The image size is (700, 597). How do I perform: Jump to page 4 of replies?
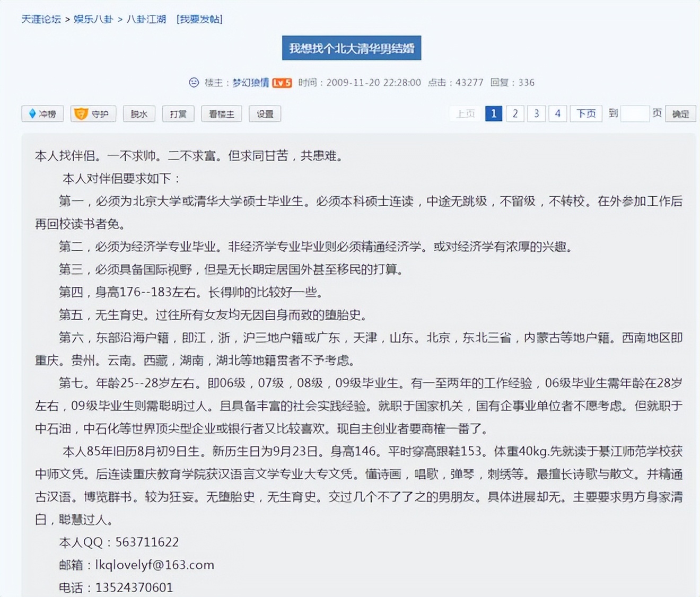point(557,113)
